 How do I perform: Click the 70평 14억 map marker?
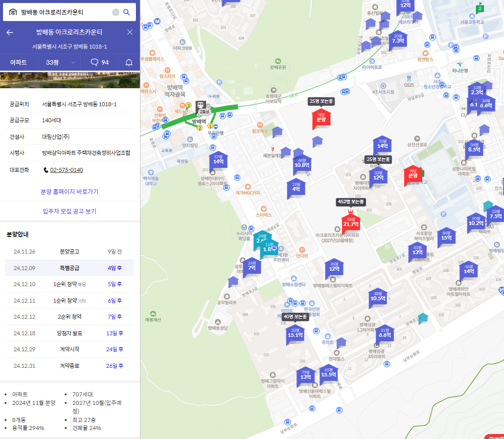coord(382,145)
